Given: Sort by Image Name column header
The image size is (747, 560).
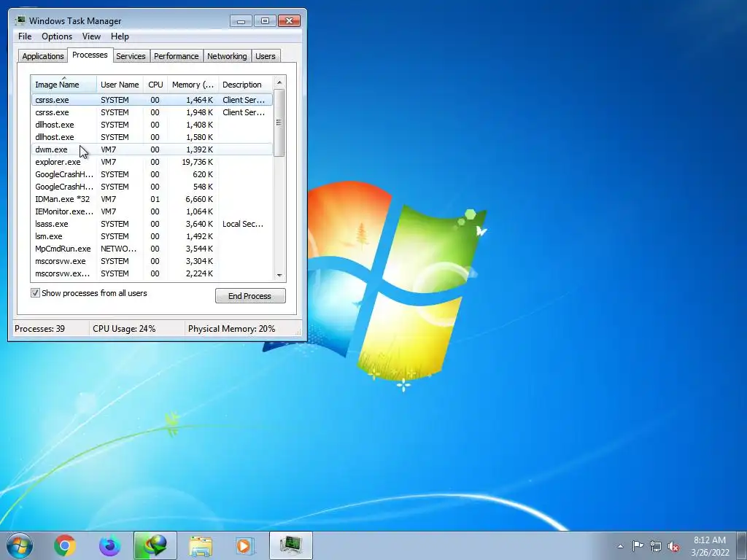Looking at the screenshot, I should [64, 85].
